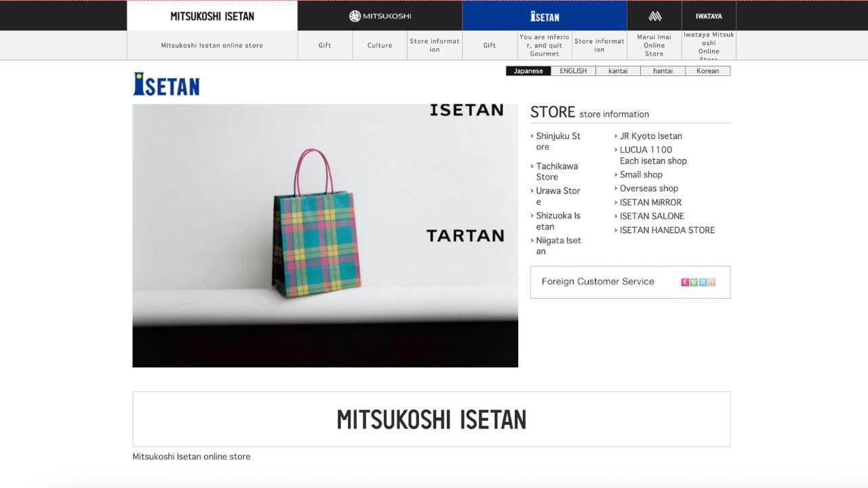Open the Urawa Store link

(x=557, y=196)
